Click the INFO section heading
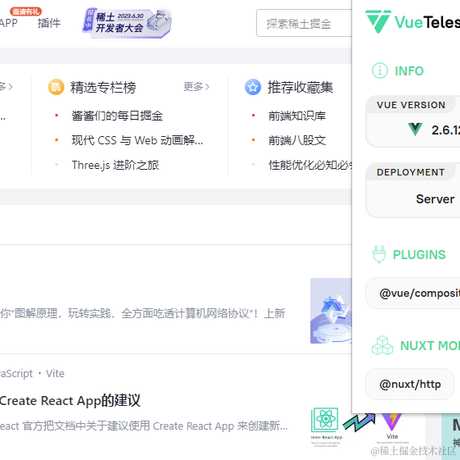The height and width of the screenshot is (460, 460). (x=409, y=71)
